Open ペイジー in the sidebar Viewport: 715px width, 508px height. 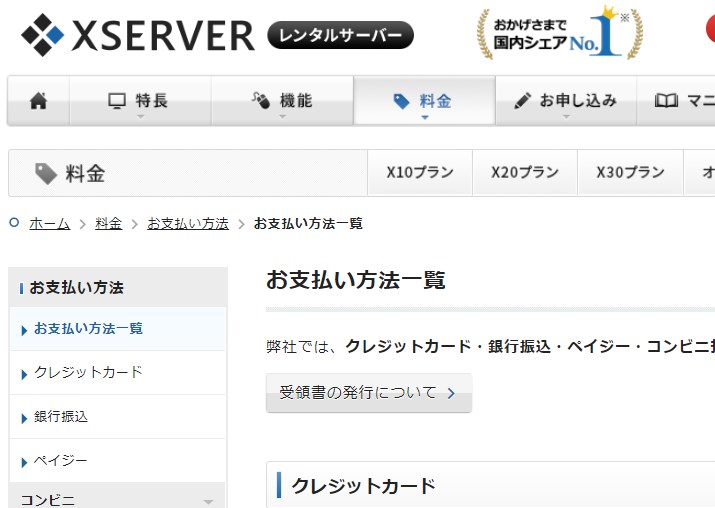point(118,461)
